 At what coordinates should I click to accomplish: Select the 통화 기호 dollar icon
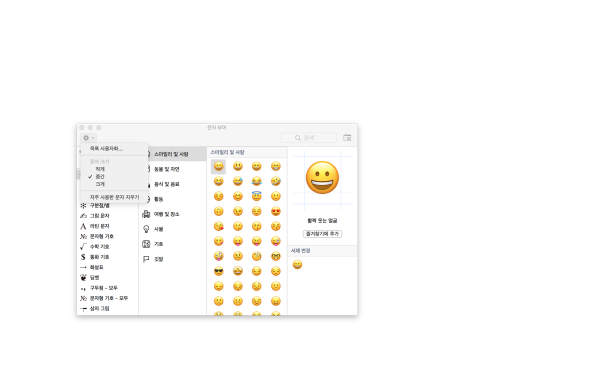pos(83,257)
